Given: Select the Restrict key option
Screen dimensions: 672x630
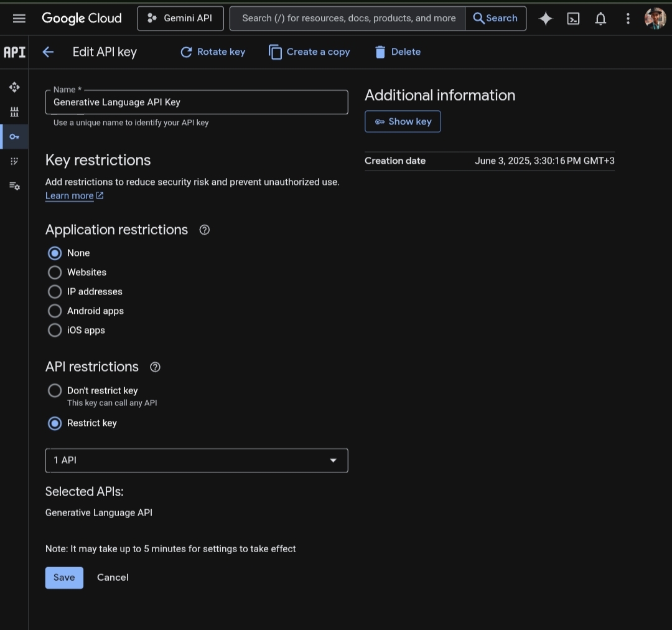Looking at the screenshot, I should pos(55,423).
